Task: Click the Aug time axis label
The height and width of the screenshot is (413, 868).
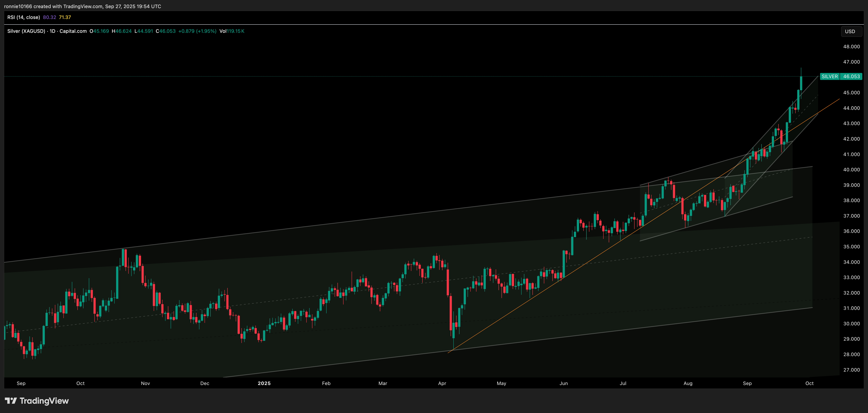Action: [688, 383]
